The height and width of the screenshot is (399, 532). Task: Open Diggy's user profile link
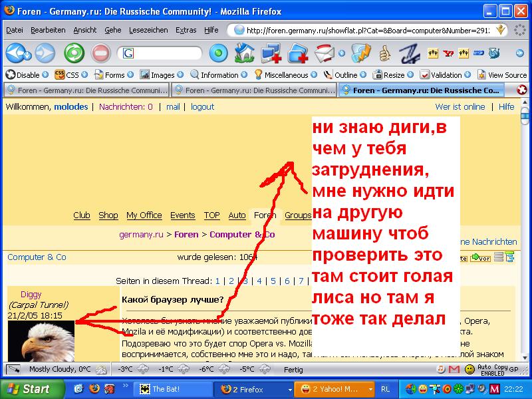31,295
